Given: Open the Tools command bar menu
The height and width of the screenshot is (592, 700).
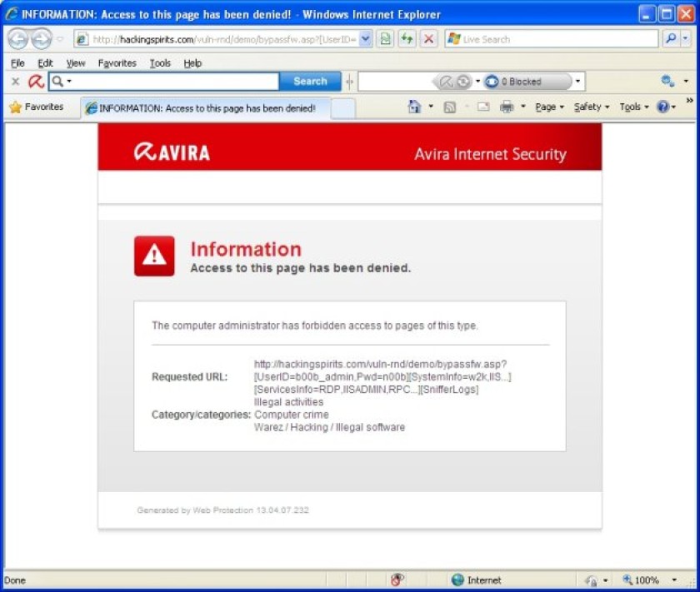Looking at the screenshot, I should pos(634,107).
